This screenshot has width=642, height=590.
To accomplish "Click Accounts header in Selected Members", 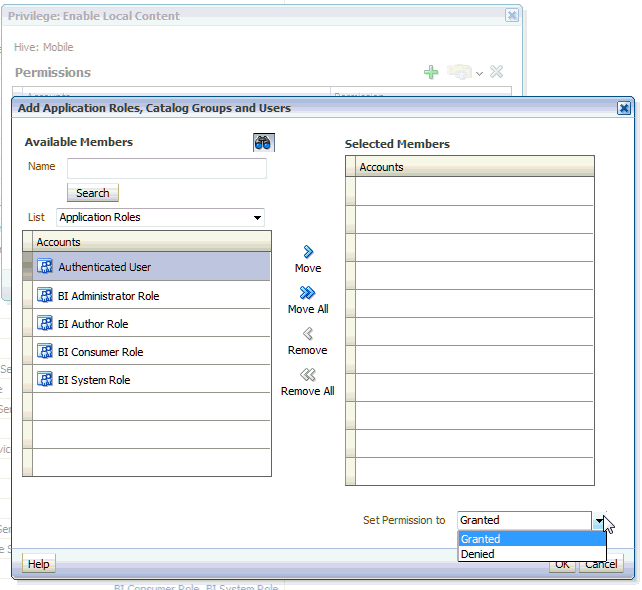I will (x=474, y=167).
